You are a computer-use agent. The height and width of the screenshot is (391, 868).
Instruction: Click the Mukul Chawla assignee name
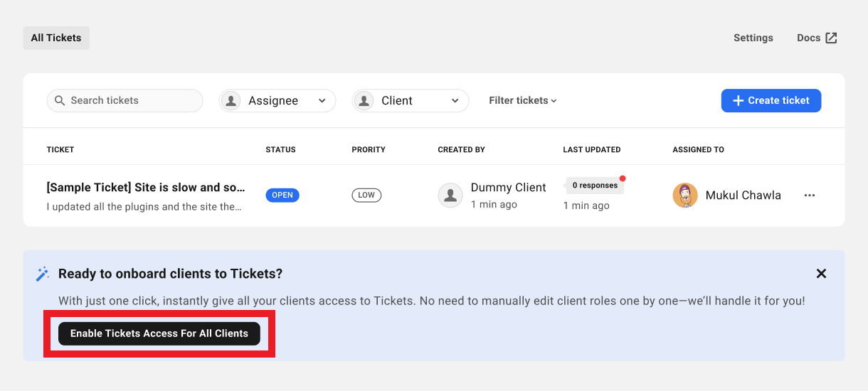pyautogui.click(x=743, y=195)
